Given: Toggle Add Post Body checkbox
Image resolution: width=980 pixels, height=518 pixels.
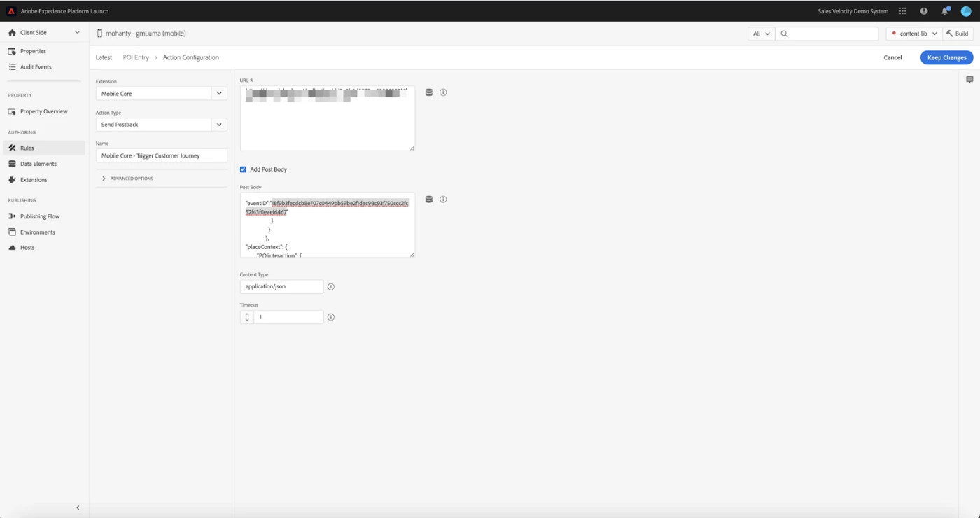Looking at the screenshot, I should [243, 169].
